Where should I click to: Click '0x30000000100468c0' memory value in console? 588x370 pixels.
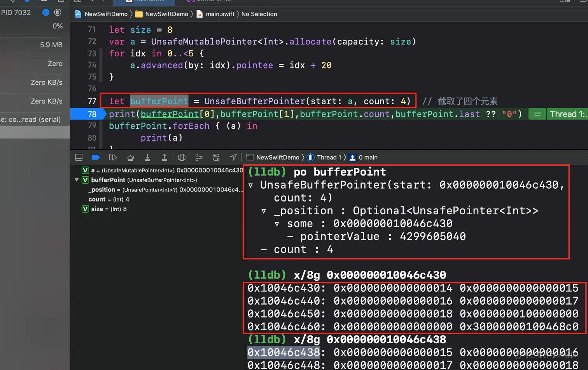coord(519,327)
